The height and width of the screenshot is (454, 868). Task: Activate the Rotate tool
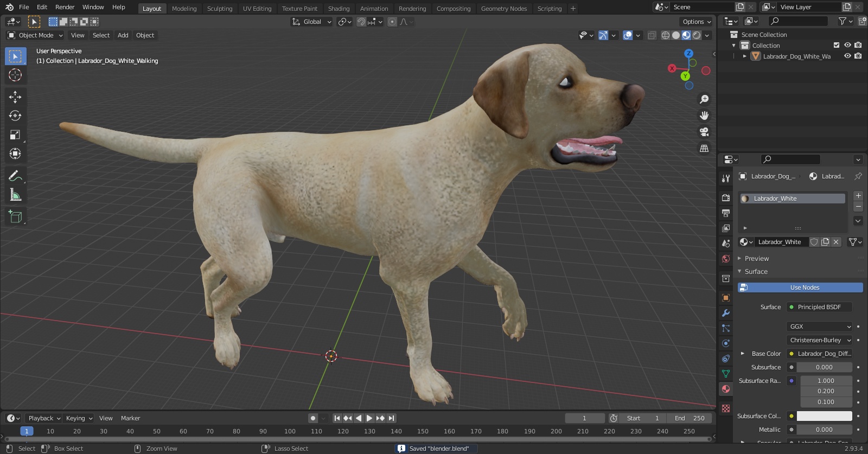click(15, 116)
